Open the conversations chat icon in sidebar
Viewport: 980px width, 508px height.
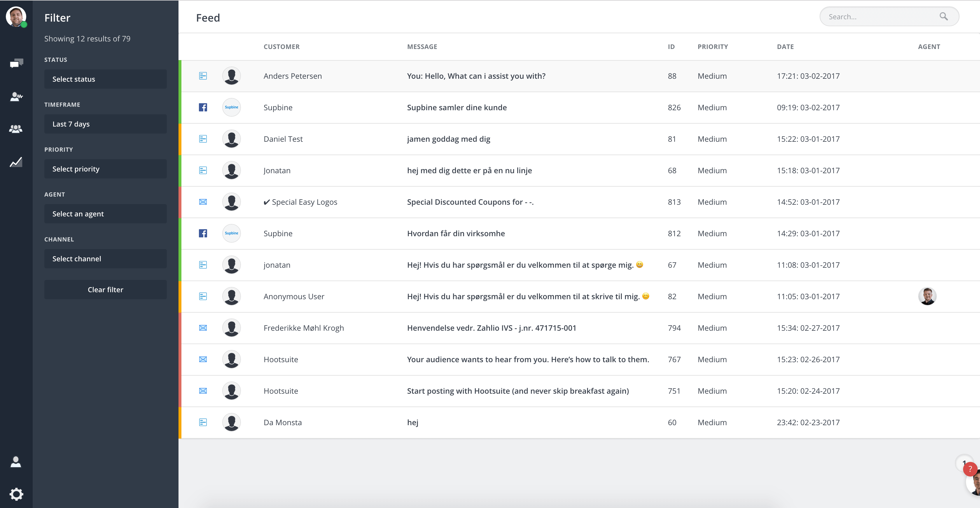(x=16, y=63)
